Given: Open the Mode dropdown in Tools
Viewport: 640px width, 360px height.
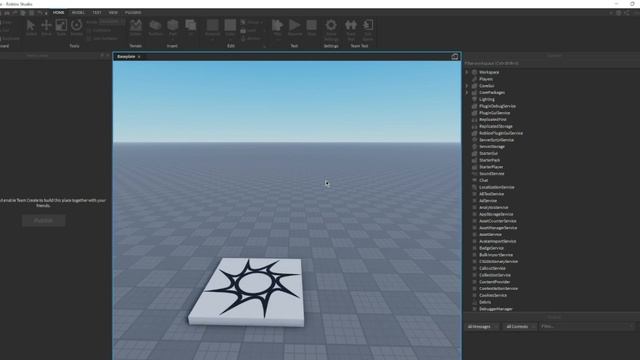Looking at the screenshot, I should coord(111,22).
